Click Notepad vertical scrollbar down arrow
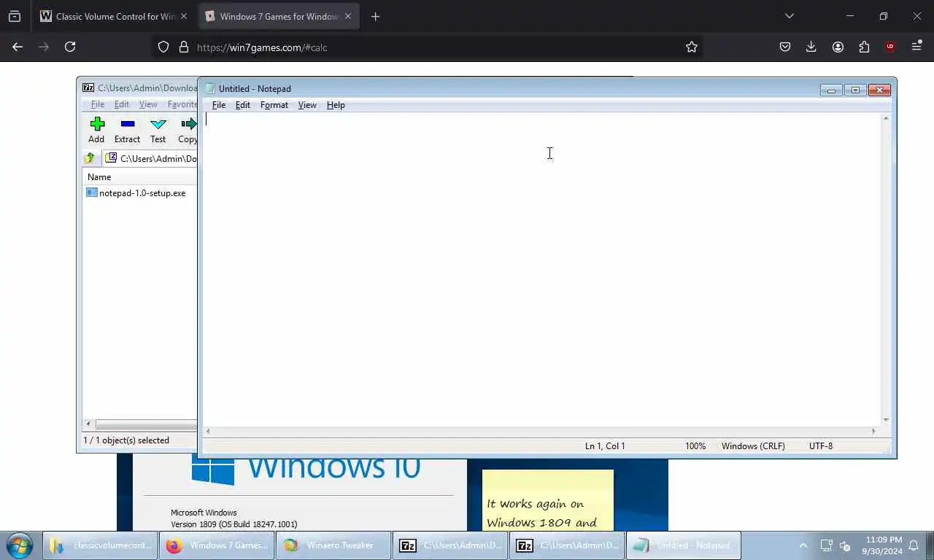The image size is (934, 560). tap(887, 420)
